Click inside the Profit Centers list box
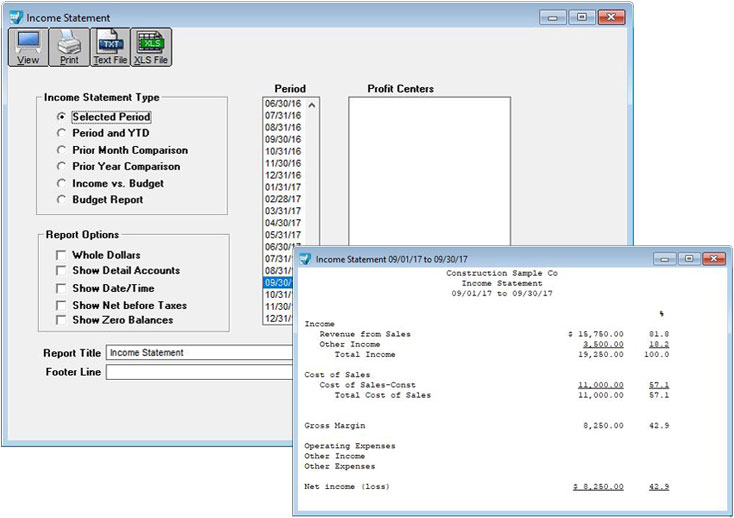The width and height of the screenshot is (734, 518). [429, 170]
